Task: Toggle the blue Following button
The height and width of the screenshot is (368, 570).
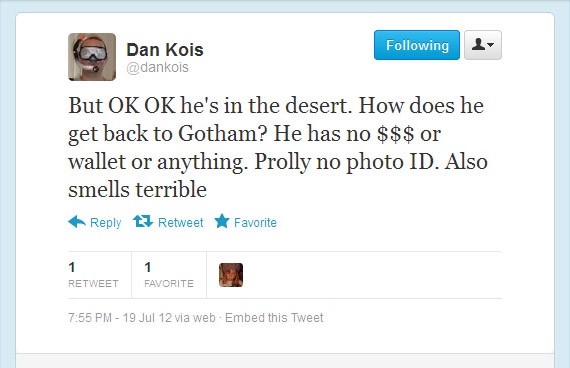Action: coord(417,45)
